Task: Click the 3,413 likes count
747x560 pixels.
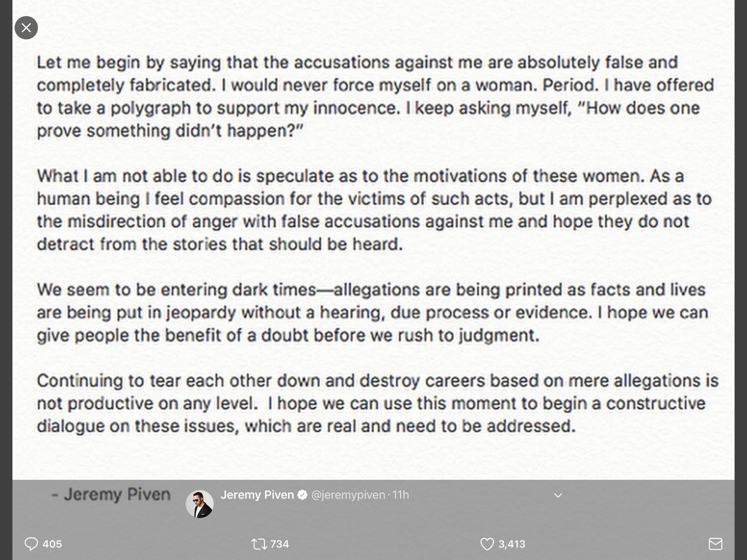Action: coord(512,544)
